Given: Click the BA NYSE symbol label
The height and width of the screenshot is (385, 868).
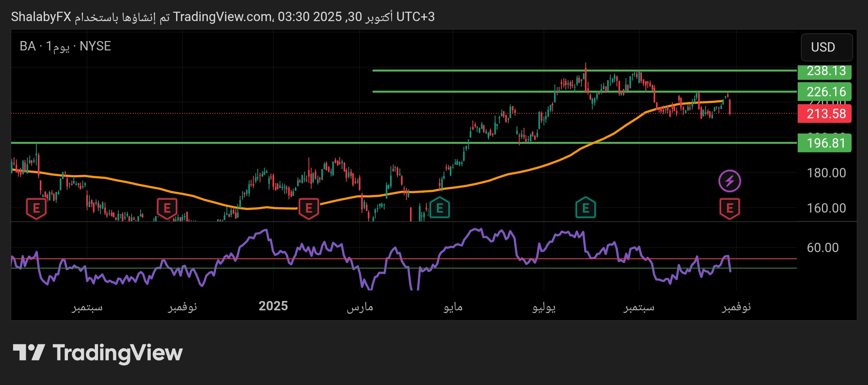Looking at the screenshot, I should 65,47.
